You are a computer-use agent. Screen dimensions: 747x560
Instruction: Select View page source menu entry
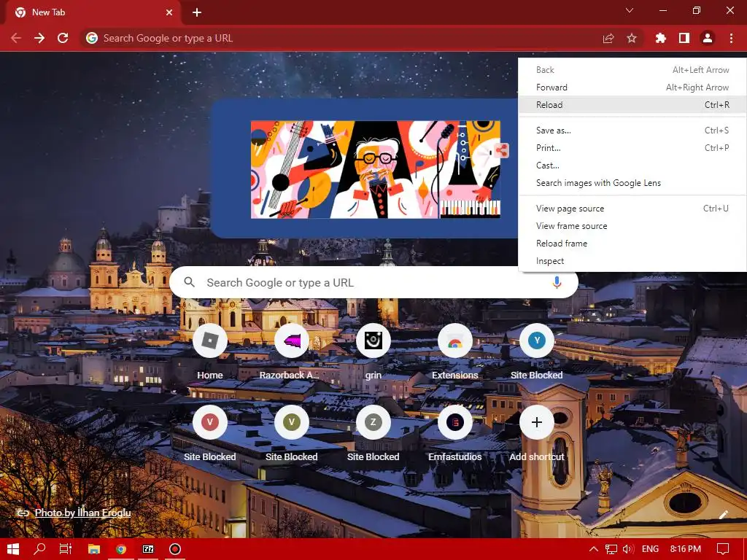tap(632, 208)
